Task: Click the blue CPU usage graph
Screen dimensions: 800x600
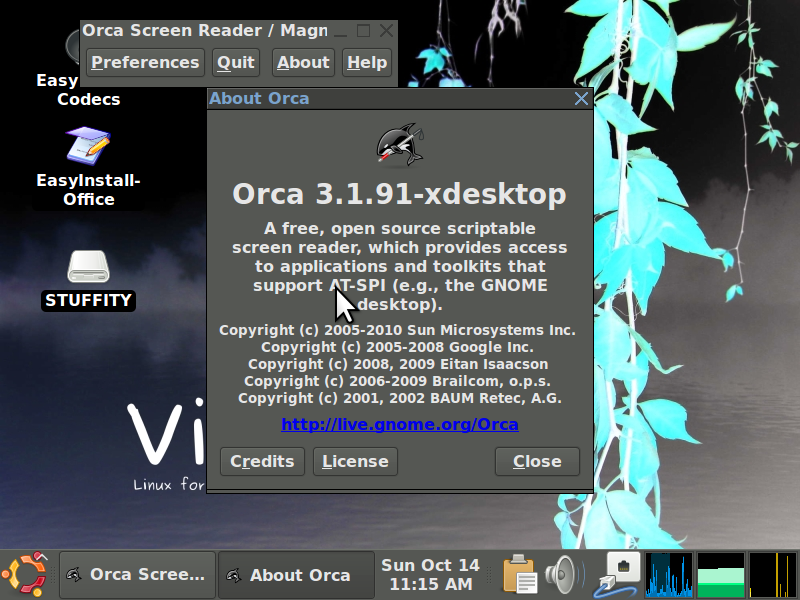Action: 669,574
